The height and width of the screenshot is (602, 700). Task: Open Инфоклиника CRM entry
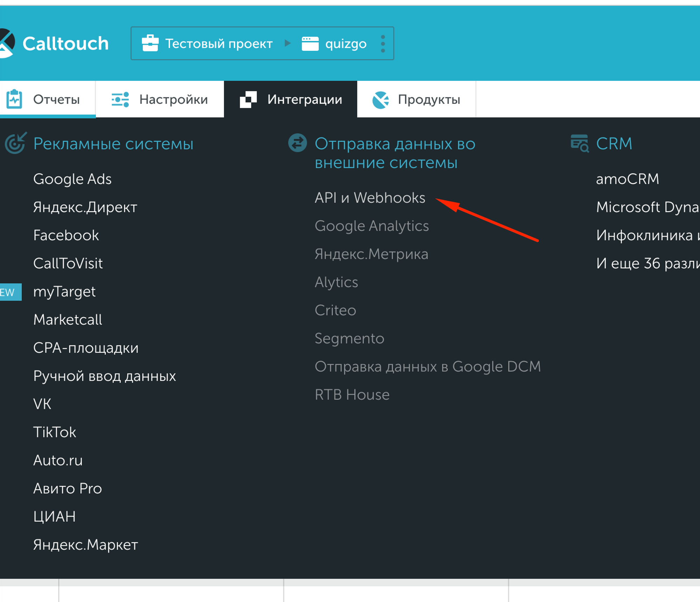[648, 235]
